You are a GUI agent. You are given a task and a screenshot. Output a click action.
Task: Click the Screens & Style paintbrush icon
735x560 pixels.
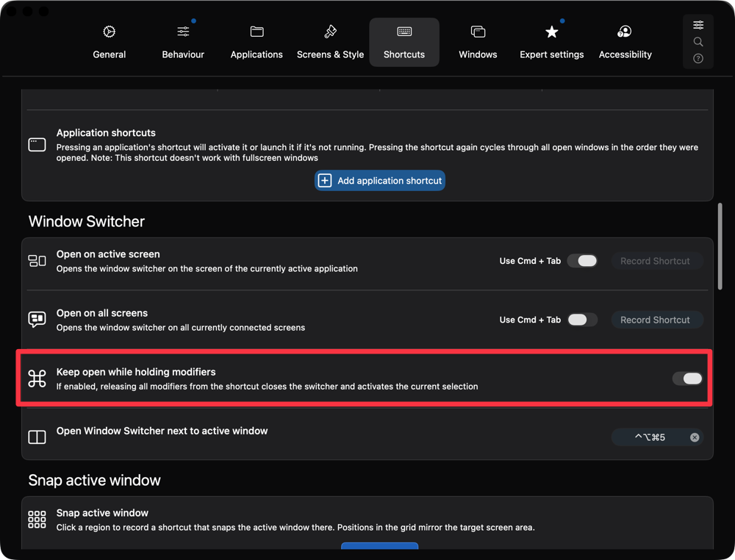330,32
